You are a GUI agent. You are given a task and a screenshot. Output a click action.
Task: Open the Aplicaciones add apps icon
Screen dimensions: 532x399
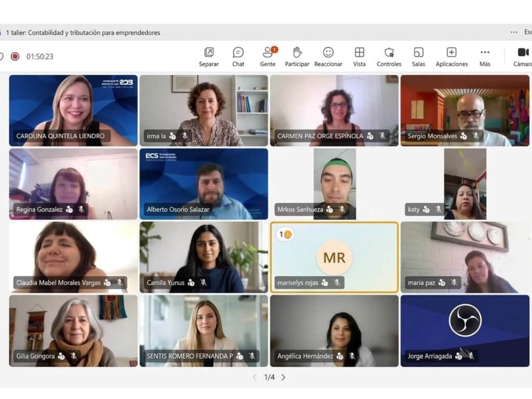(x=451, y=52)
